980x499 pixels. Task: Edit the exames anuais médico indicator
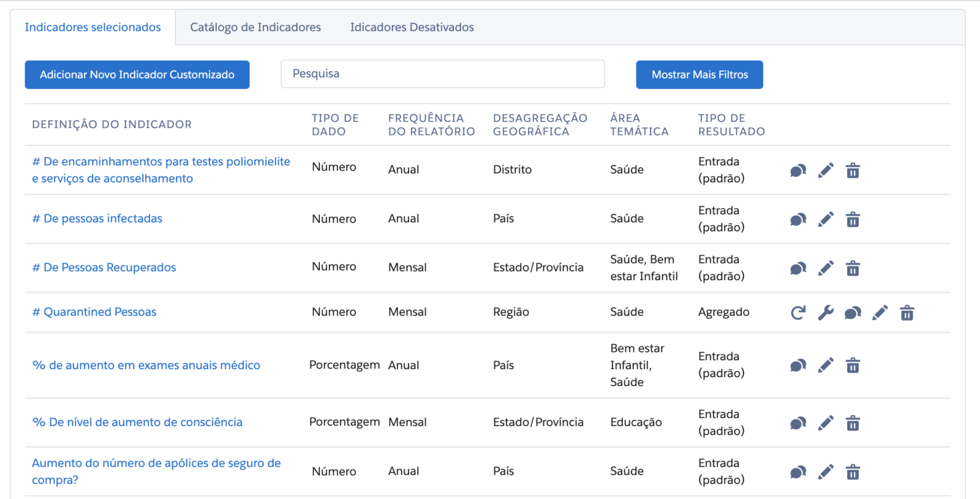click(826, 366)
